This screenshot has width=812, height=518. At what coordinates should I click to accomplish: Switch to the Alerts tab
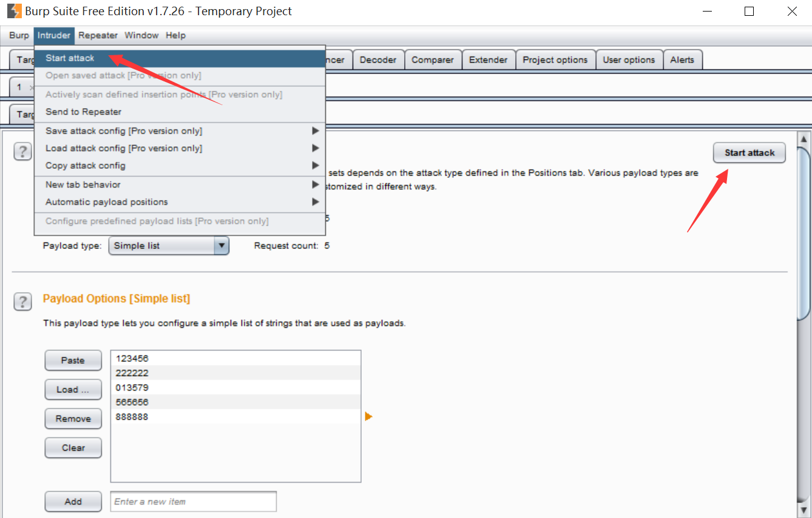pos(682,60)
